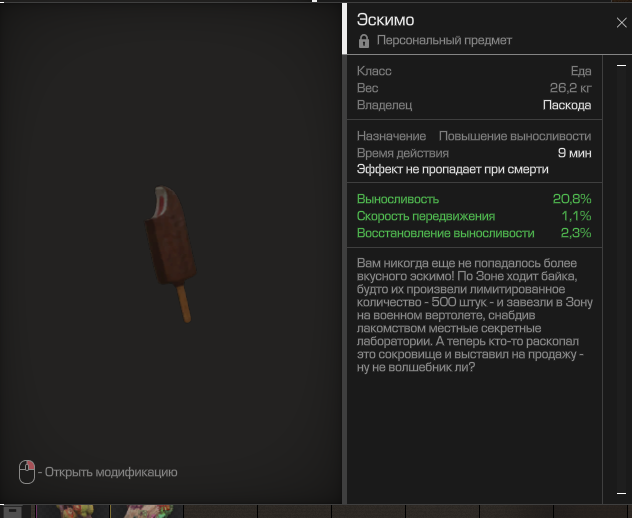Click the weight value 26,2 кг
The width and height of the screenshot is (632, 518).
pyautogui.click(x=570, y=88)
